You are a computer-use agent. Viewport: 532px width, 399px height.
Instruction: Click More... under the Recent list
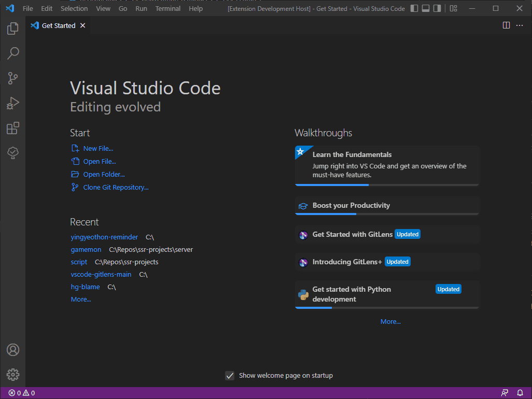81,300
